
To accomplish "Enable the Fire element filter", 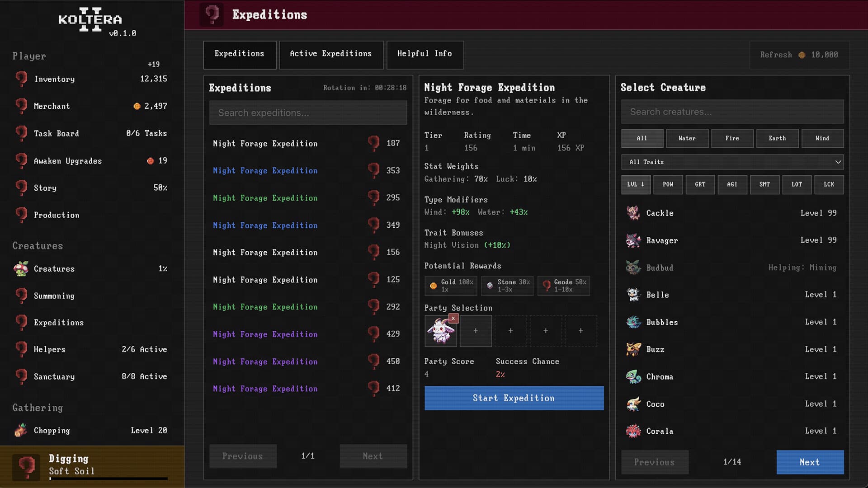I will (732, 138).
